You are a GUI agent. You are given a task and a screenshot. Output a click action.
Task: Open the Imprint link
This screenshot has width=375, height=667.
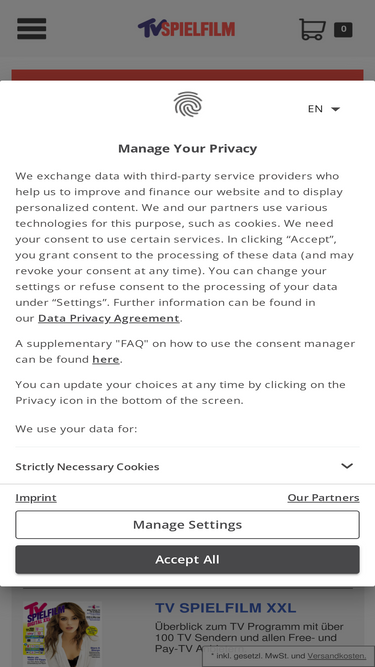36,497
